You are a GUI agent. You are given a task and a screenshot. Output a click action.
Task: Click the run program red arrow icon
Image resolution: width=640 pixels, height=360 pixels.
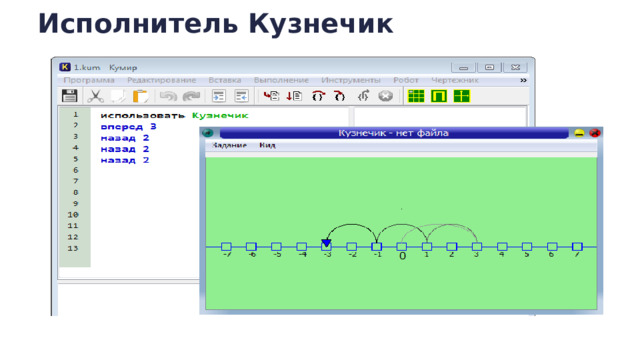[271, 96]
